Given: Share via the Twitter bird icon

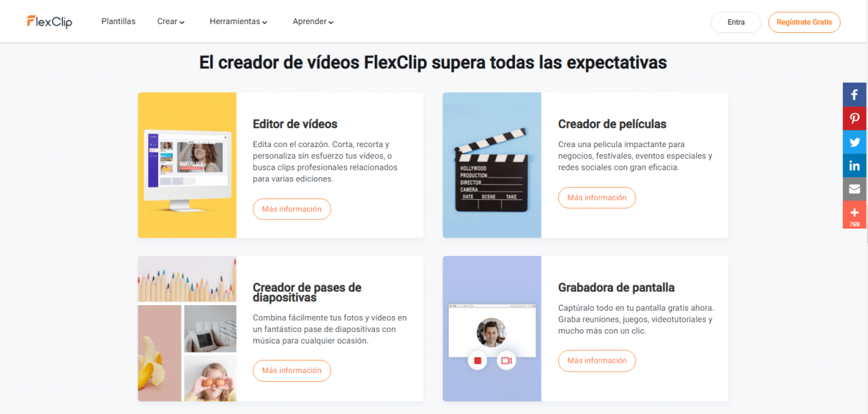Looking at the screenshot, I should [854, 142].
